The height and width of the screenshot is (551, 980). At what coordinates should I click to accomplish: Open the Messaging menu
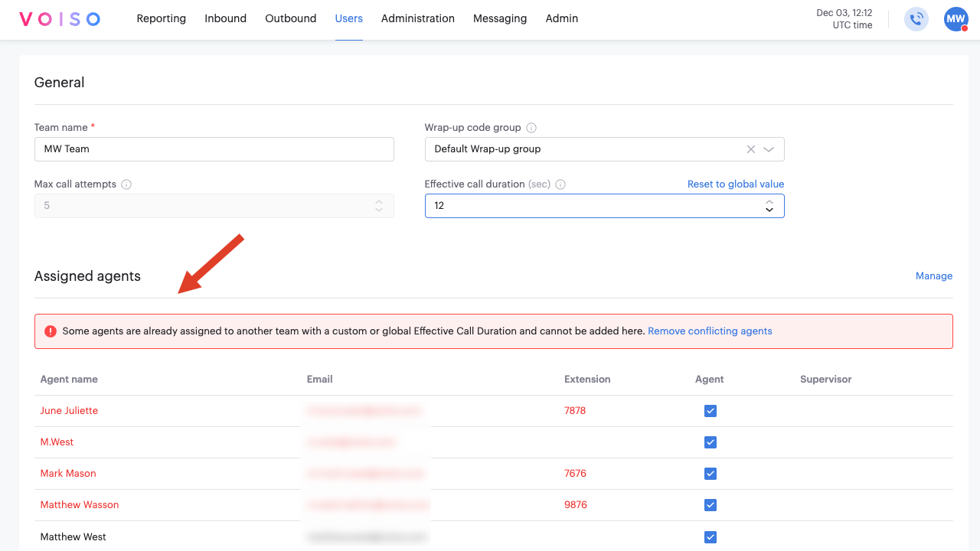pos(499,18)
